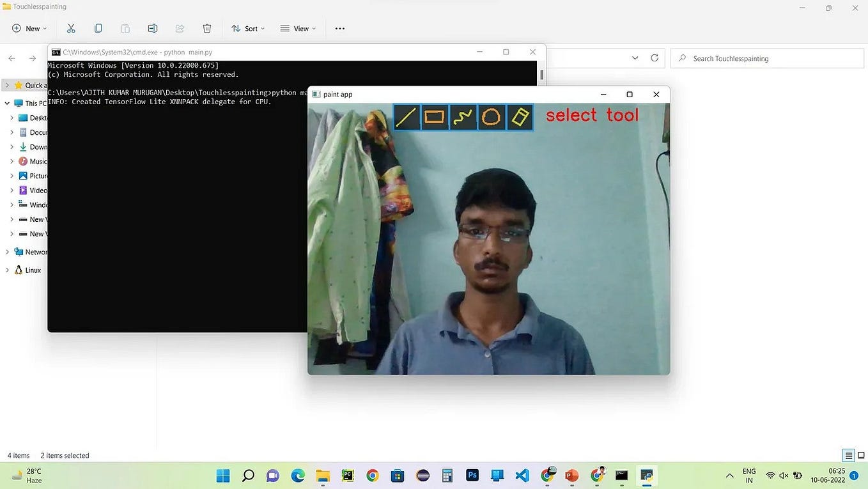868x489 pixels.
Task: Open the Sort options dropdown
Action: tap(248, 28)
